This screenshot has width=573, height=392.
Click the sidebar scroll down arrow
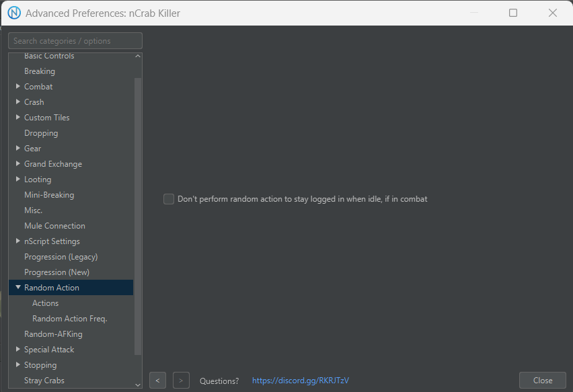[x=138, y=385]
